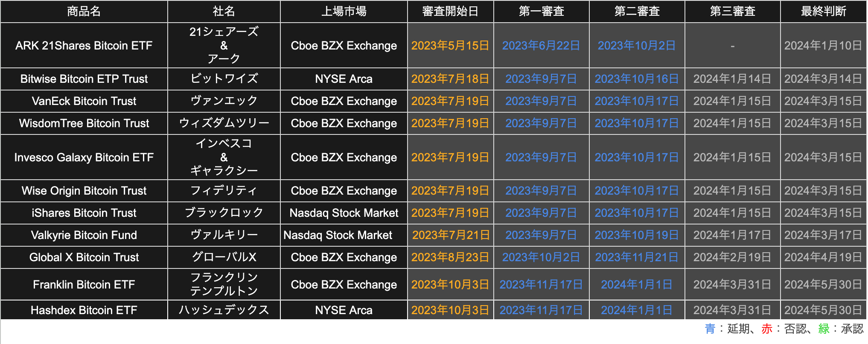Viewport: 868px width, 344px height.
Task: Select the フィデリティ company cell
Action: coord(224,191)
